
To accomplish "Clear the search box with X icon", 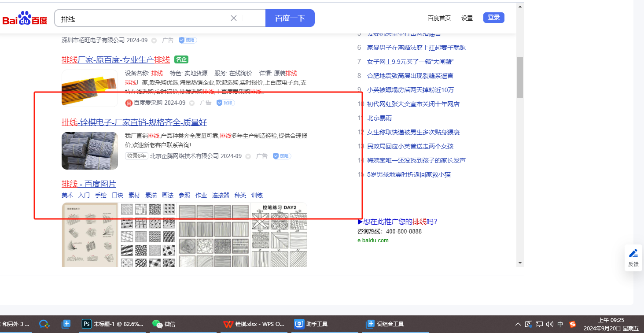I will (234, 18).
